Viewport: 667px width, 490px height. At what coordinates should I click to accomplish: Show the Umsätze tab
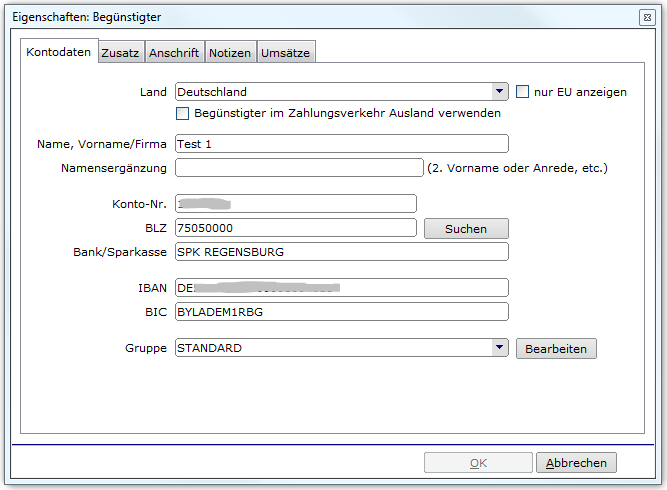coord(286,53)
